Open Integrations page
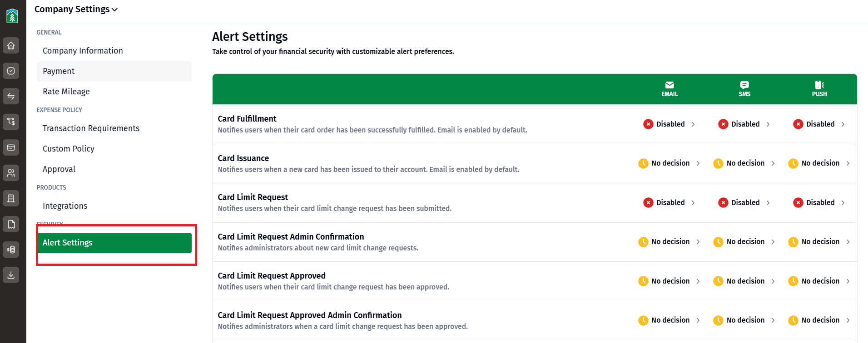This screenshot has width=868, height=343. (x=114, y=206)
